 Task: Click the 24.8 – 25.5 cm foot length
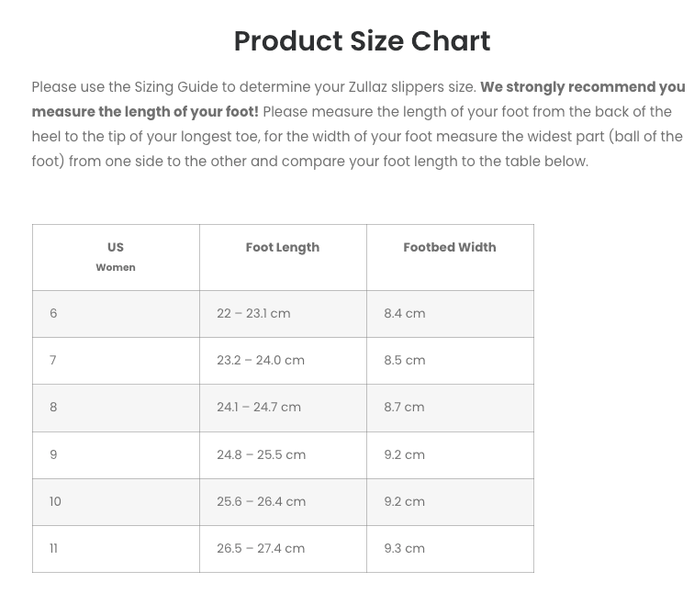coord(262,455)
